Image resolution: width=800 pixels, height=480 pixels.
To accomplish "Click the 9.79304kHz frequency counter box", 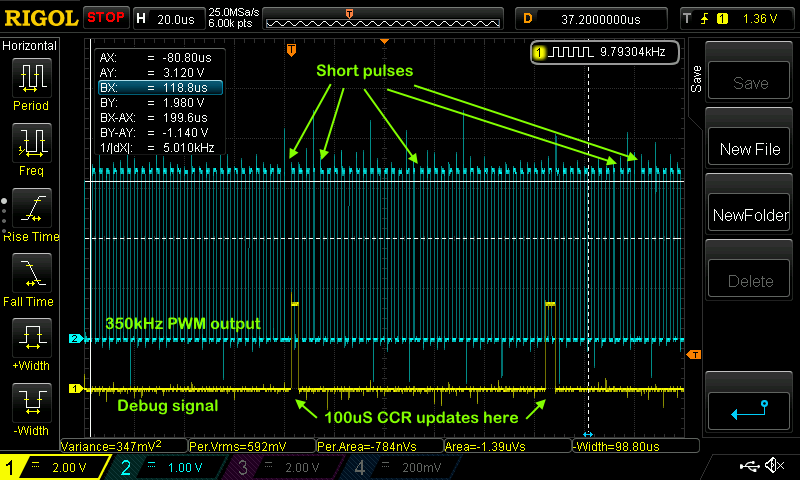I will click(x=605, y=52).
